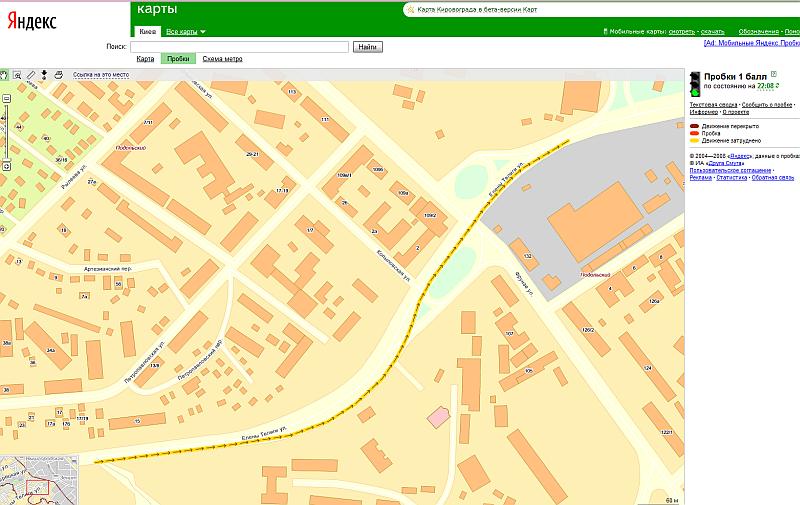Click in the Поиск search field
Screen dimensions: 800x505
[x=239, y=46]
